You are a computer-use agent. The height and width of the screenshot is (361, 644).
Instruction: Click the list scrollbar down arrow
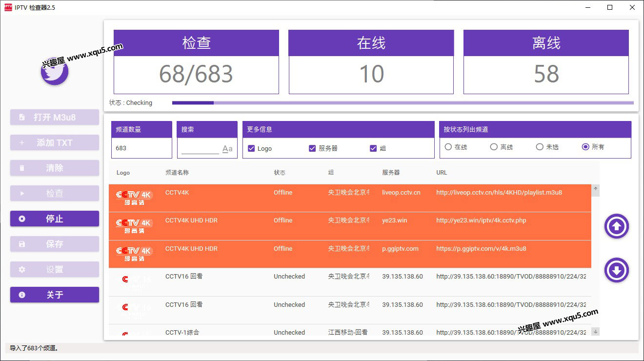[596, 332]
